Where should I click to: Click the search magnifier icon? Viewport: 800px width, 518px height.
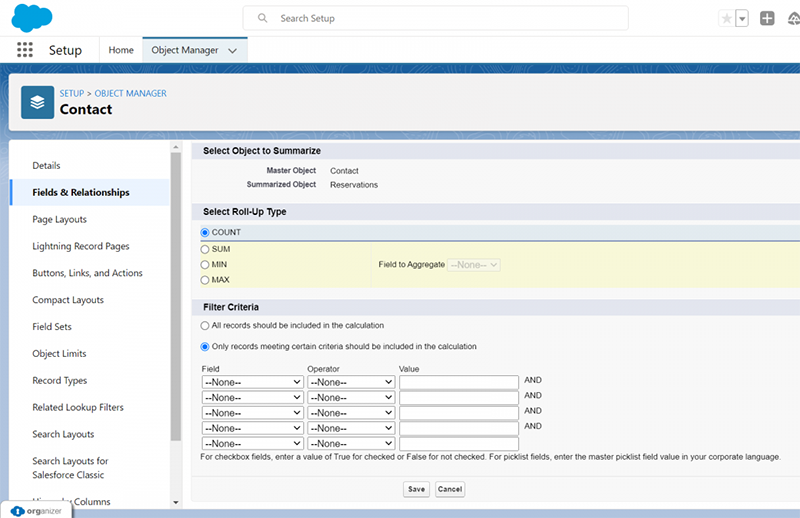click(x=262, y=18)
